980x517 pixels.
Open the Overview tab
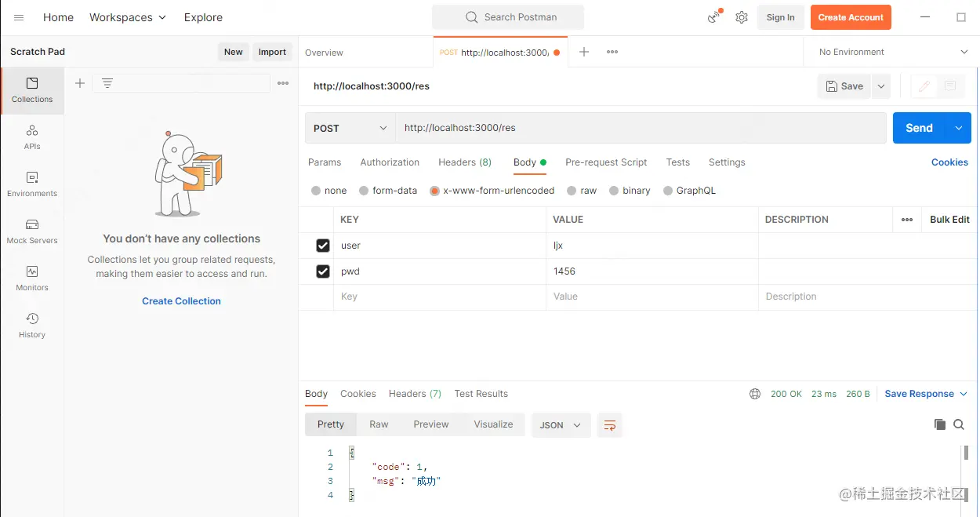point(324,53)
